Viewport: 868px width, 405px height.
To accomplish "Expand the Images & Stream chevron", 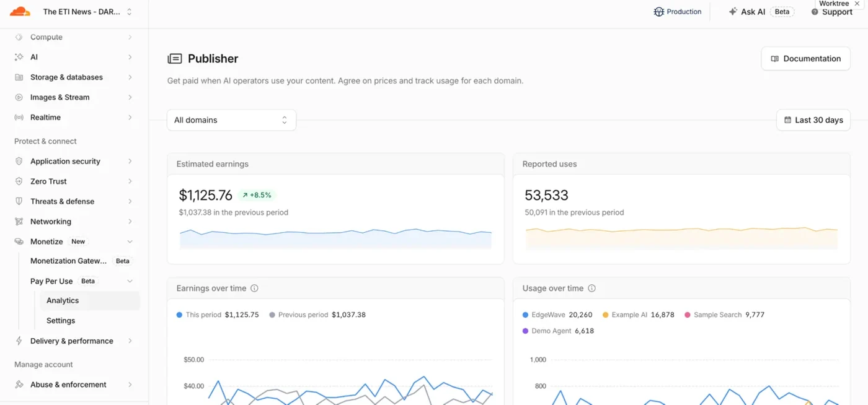I will pos(130,97).
